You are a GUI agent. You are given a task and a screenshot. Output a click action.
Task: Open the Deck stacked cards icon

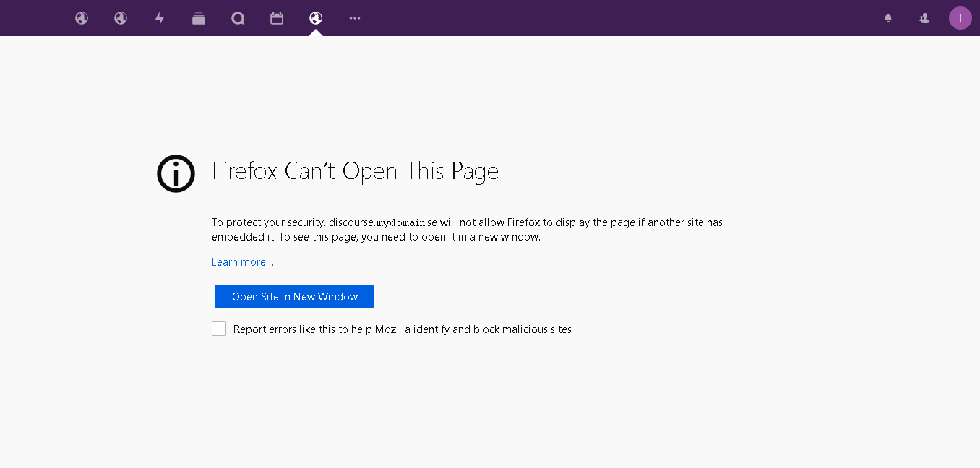tap(199, 18)
